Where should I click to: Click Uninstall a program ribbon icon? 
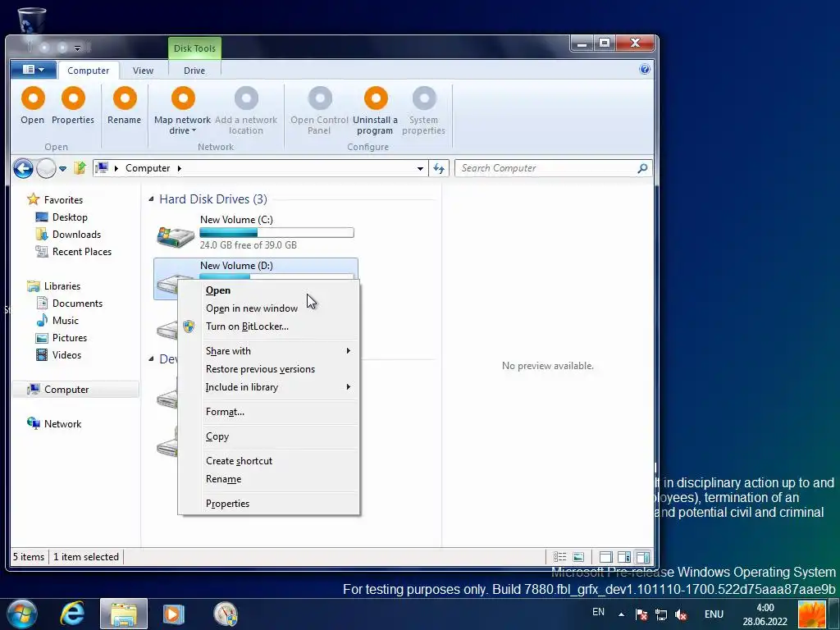pyautogui.click(x=376, y=98)
